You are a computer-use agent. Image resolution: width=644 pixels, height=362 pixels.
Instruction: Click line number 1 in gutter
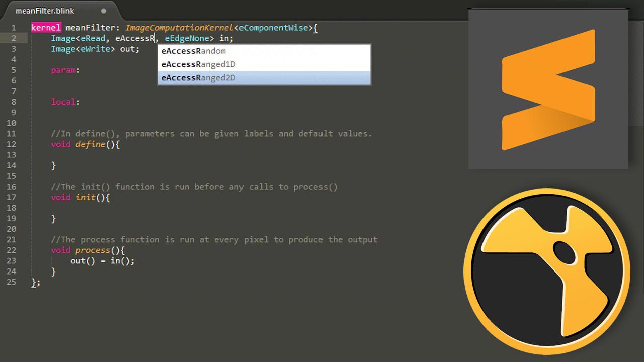tap(13, 28)
